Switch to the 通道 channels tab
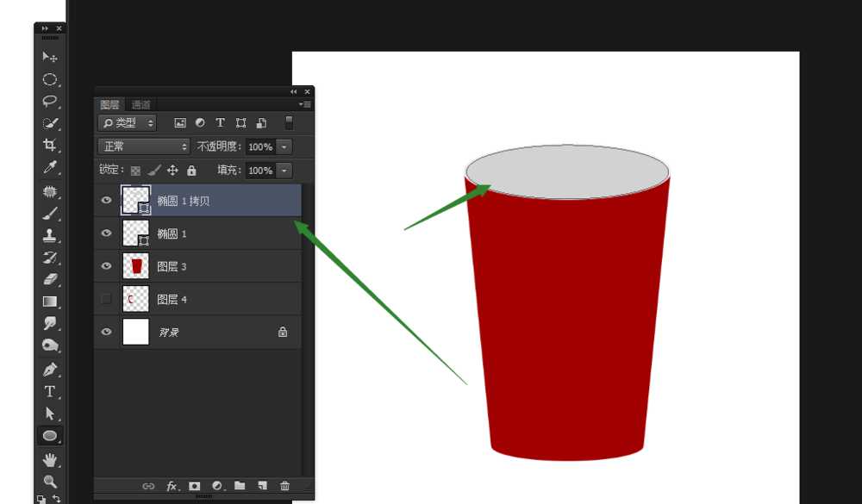Image resolution: width=862 pixels, height=504 pixels. (x=141, y=104)
